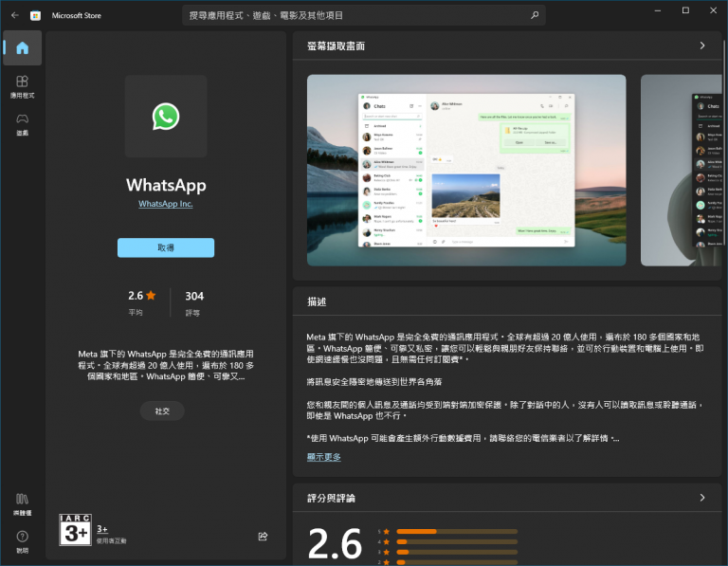Click the short description under the ratings
Screen dimensions: 728x566
coord(166,365)
